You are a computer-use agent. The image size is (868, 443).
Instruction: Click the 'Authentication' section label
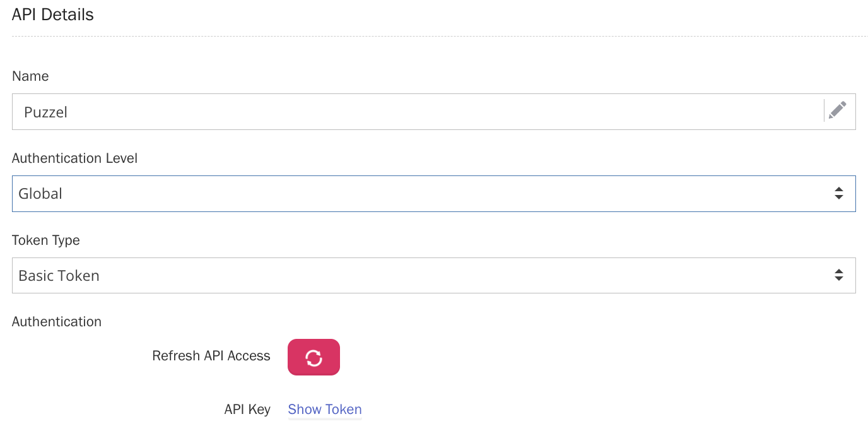57,322
